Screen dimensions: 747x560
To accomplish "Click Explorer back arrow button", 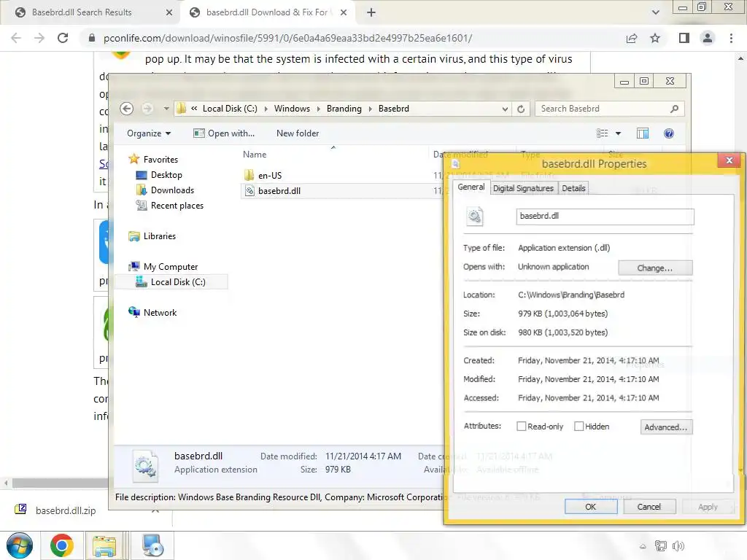I will pyautogui.click(x=127, y=109).
